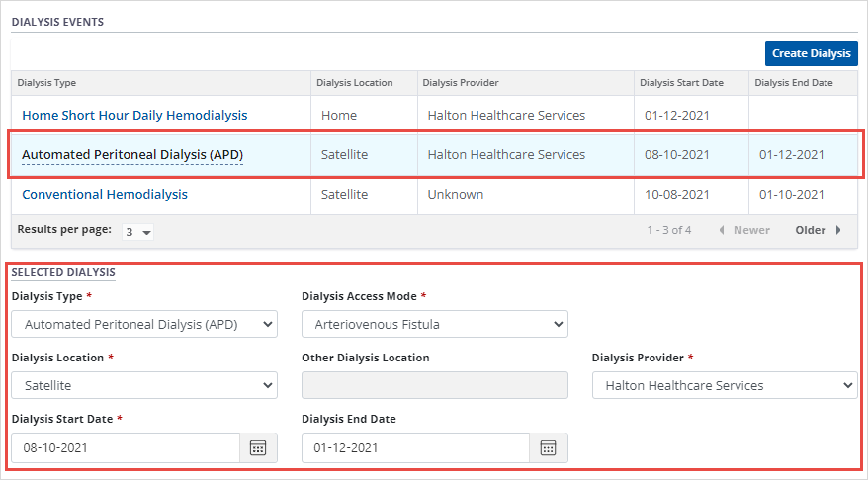The width and height of the screenshot is (868, 480).
Task: Click the Dialysis Type column header
Action: click(x=46, y=83)
